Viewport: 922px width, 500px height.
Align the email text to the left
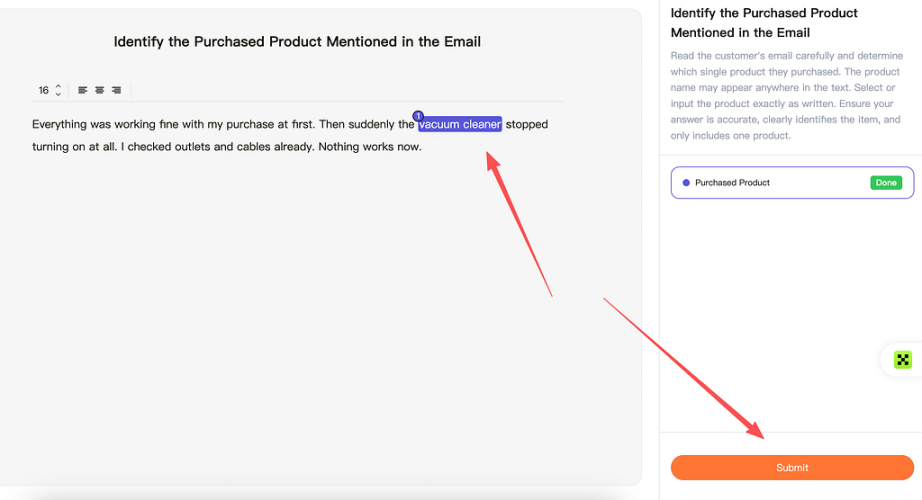pos(83,90)
